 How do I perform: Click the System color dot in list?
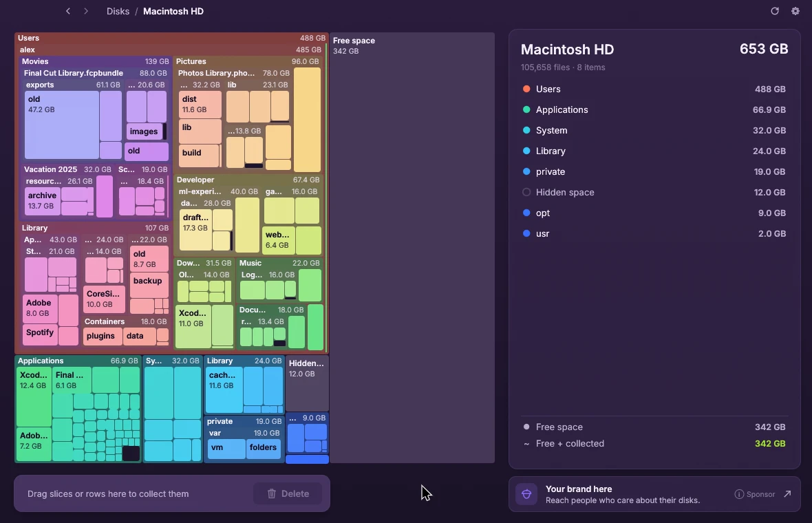[x=526, y=131]
